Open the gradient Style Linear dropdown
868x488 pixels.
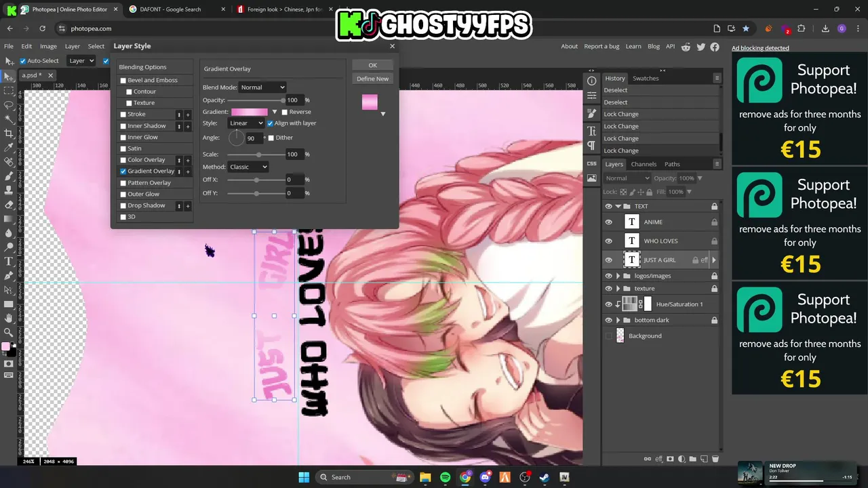click(245, 123)
